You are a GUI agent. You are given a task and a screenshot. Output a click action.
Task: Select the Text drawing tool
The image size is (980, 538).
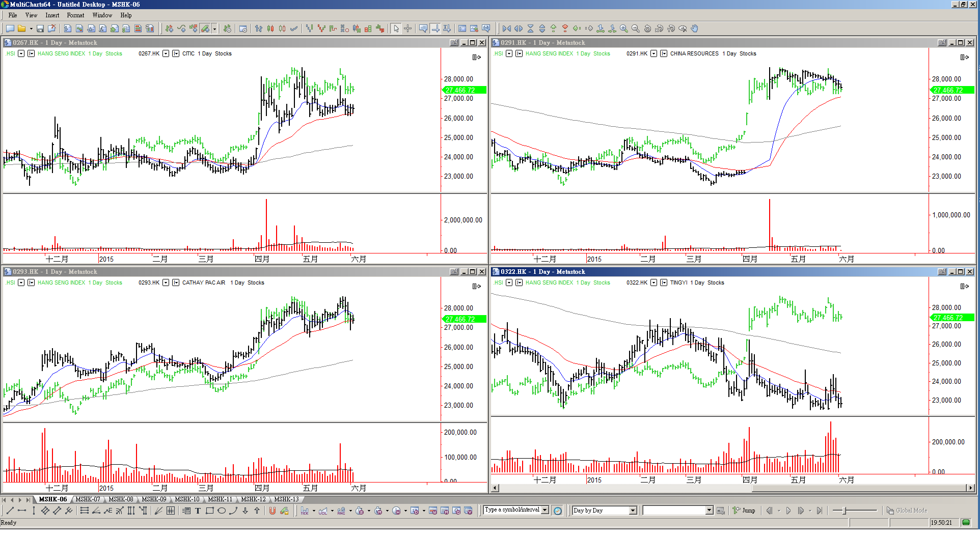pyautogui.click(x=198, y=511)
